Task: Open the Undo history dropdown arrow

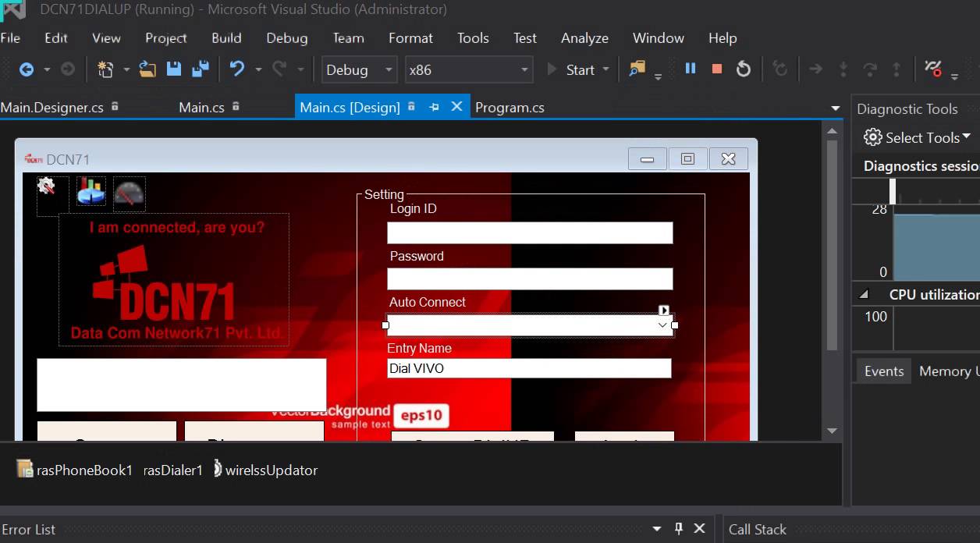Action: (258, 69)
